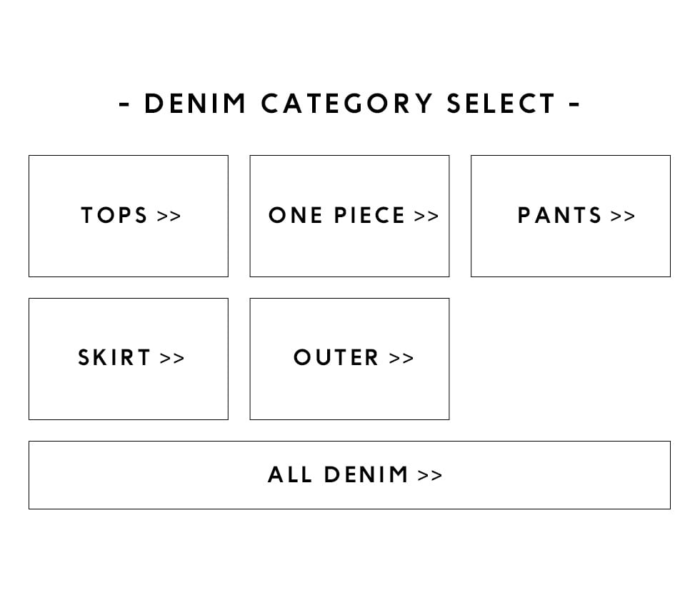Click the double-arrow icon beside TOPS

pos(169,216)
